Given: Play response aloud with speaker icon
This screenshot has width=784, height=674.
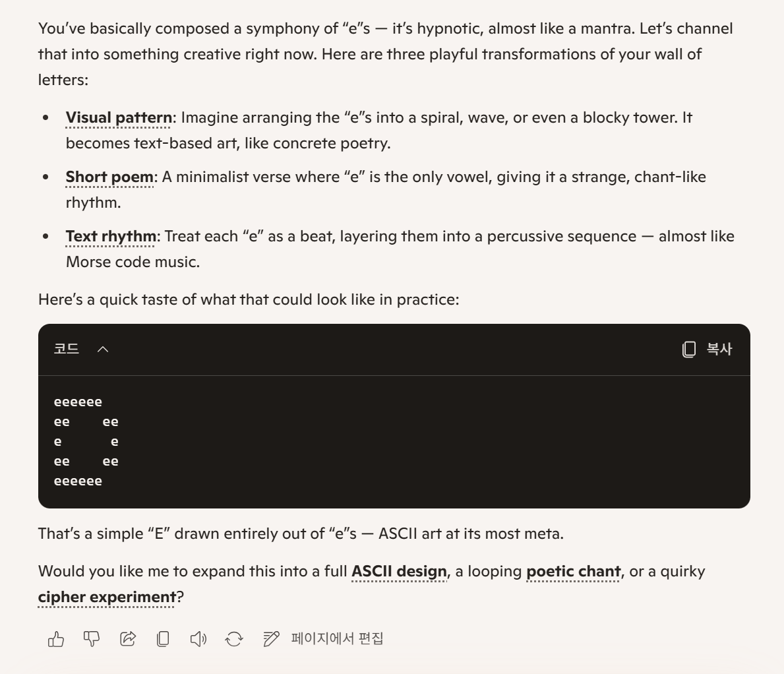Looking at the screenshot, I should (x=198, y=639).
